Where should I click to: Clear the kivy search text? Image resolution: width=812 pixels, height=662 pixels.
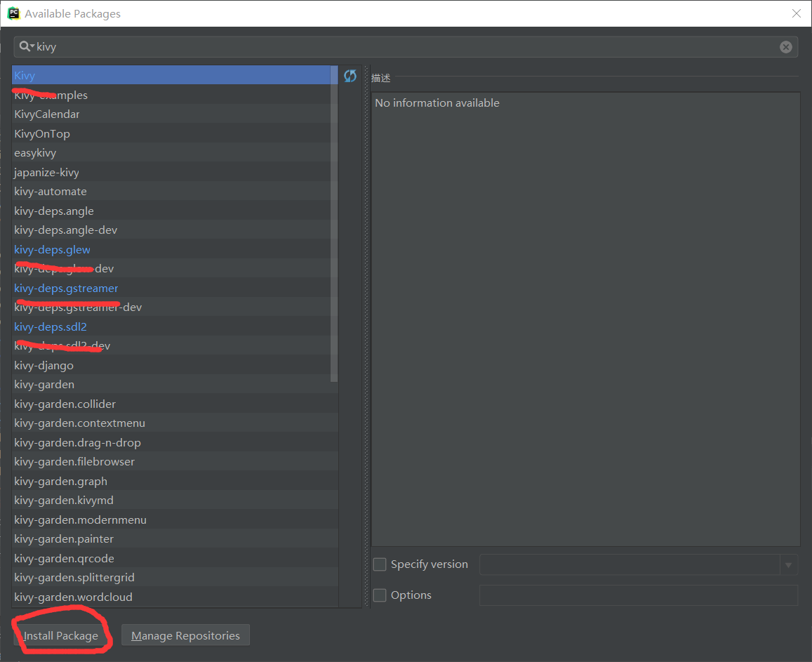(x=785, y=47)
